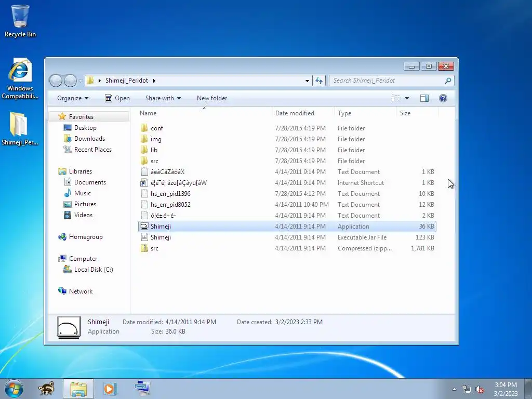The width and height of the screenshot is (532, 399).
Task: Refresh the Shimeji_Peridot folder view
Action: click(319, 81)
